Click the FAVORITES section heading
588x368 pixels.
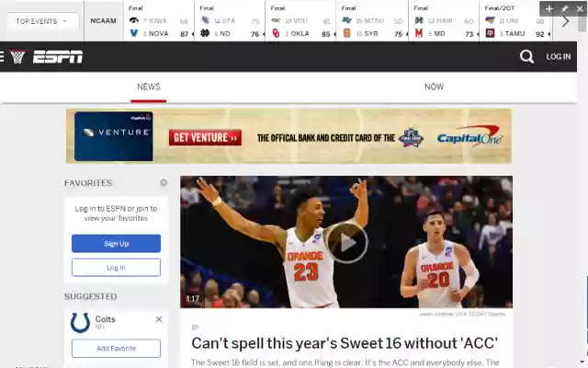click(88, 183)
